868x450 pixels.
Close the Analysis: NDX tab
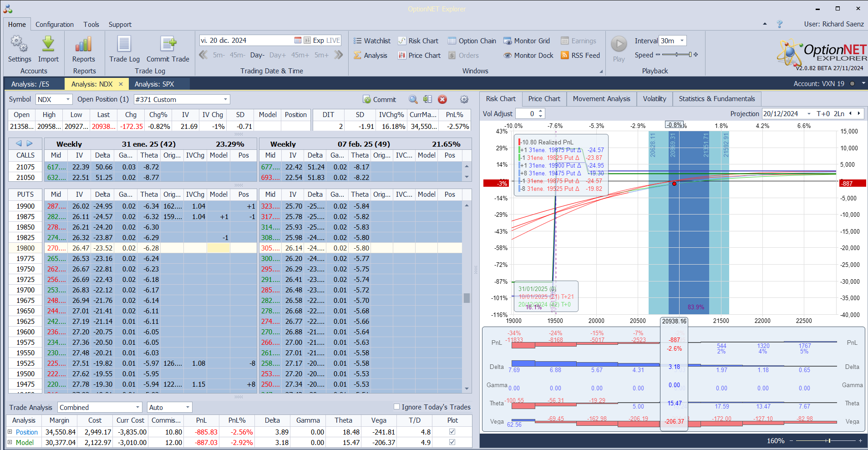pos(121,84)
